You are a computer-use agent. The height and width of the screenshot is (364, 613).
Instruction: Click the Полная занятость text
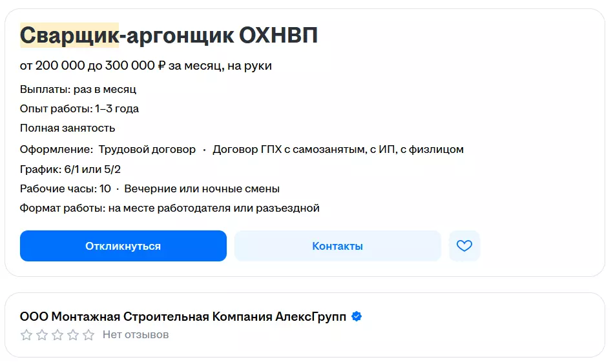pyautogui.click(x=68, y=128)
